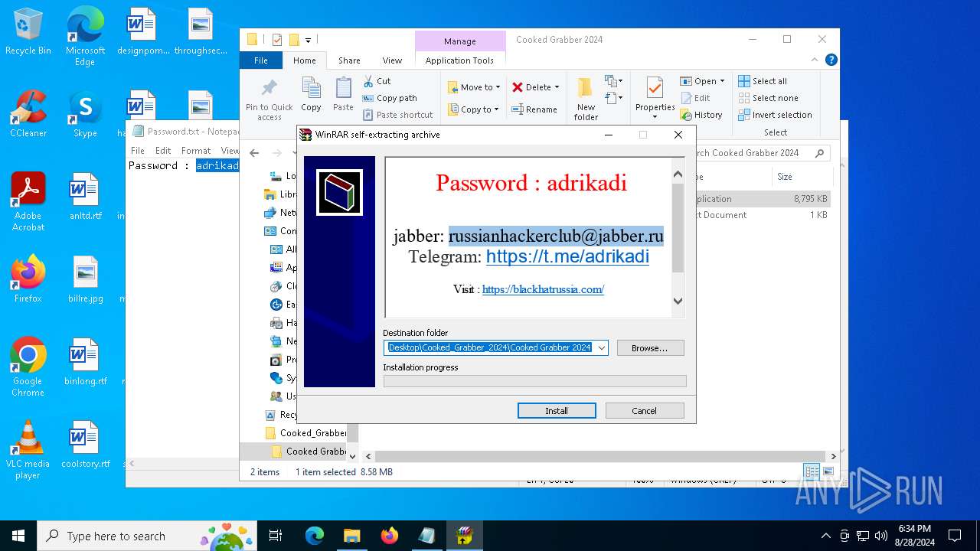Image resolution: width=980 pixels, height=551 pixels.
Task: Click Firefox icon on taskbar
Action: [390, 536]
